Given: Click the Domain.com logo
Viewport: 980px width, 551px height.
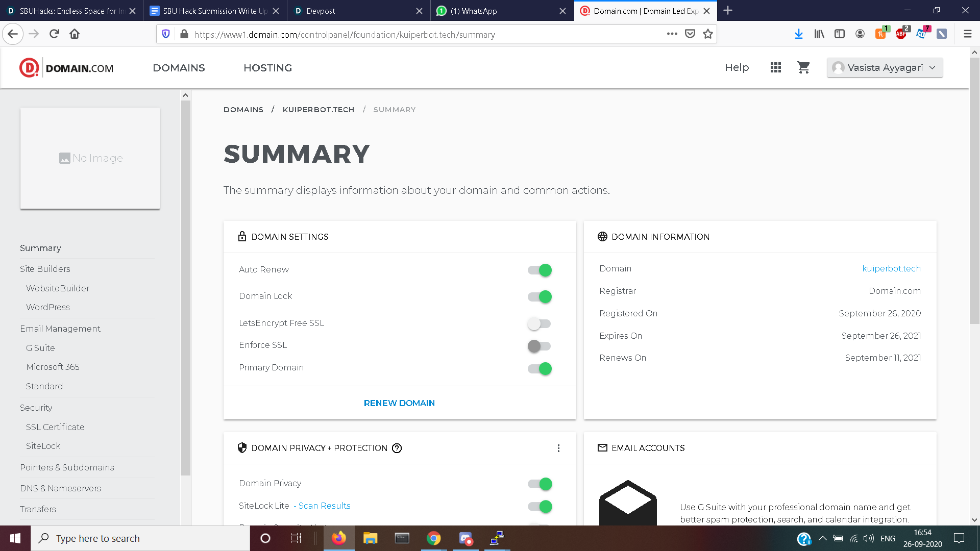Looking at the screenshot, I should point(66,68).
